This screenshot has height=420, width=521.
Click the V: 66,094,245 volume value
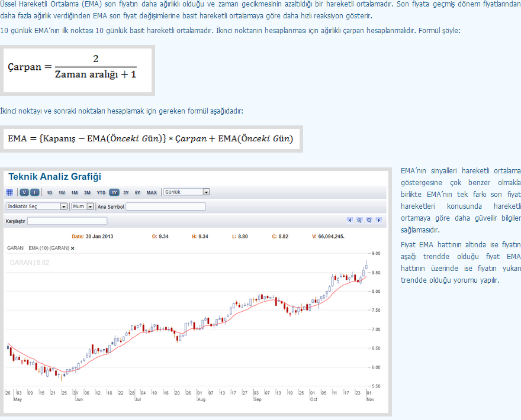[x=328, y=237]
